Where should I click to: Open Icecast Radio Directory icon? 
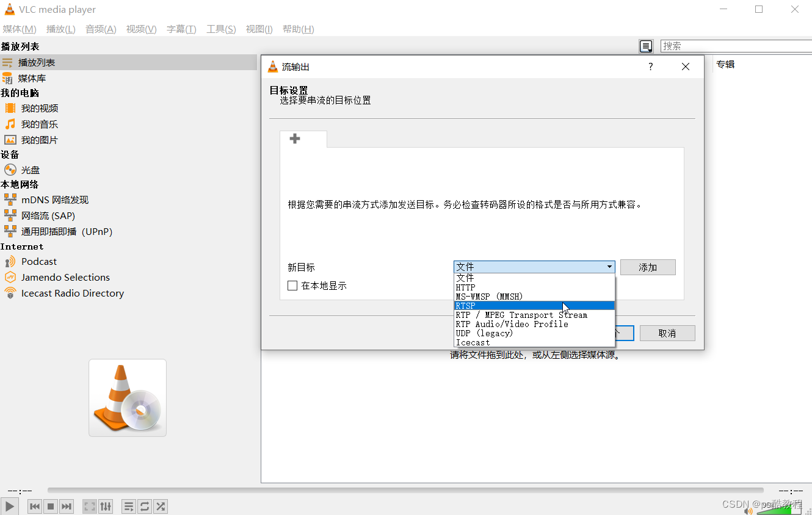click(x=10, y=293)
